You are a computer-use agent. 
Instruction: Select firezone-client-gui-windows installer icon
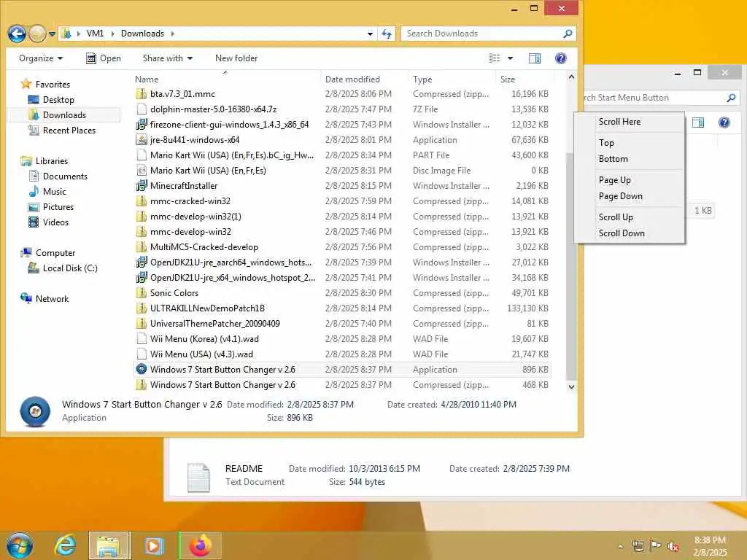tap(142, 124)
